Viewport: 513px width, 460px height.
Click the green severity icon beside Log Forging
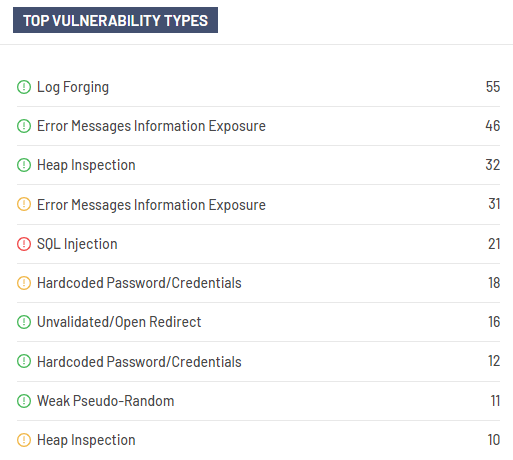tap(24, 87)
